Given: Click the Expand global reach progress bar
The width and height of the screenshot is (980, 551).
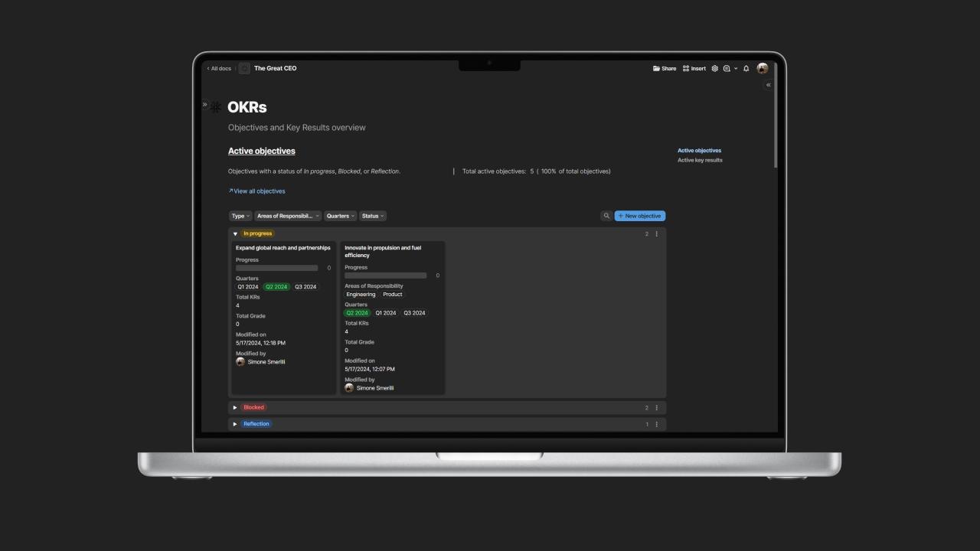Looking at the screenshot, I should (276, 268).
